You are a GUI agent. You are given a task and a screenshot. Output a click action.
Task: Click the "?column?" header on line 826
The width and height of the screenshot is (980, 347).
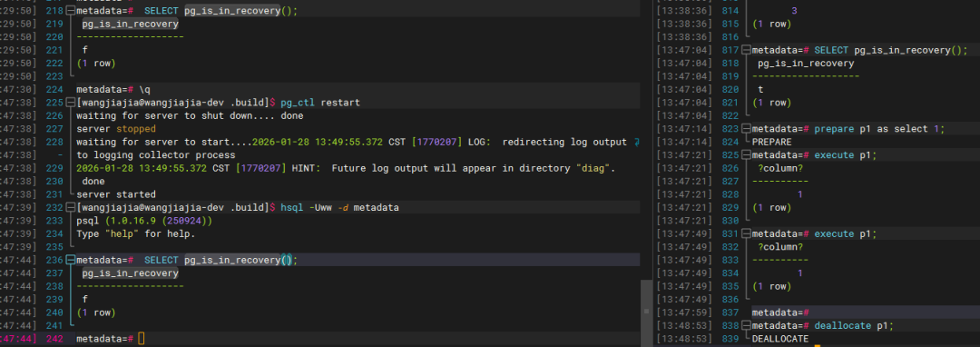[780, 168]
